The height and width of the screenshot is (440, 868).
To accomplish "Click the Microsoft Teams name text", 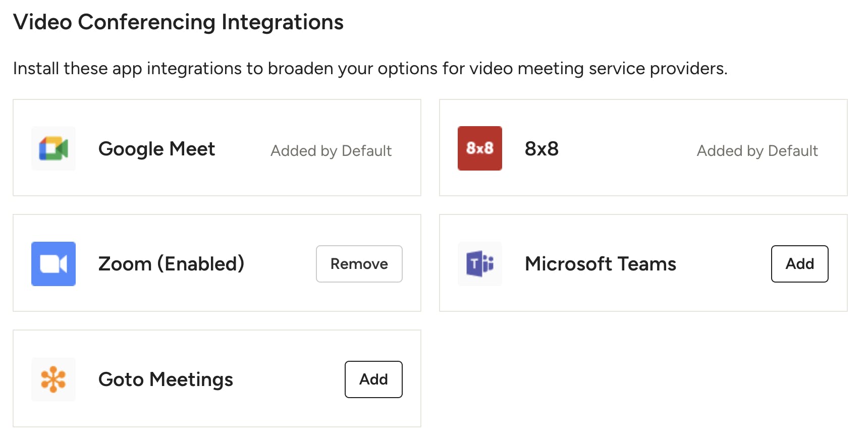I will 601,264.
